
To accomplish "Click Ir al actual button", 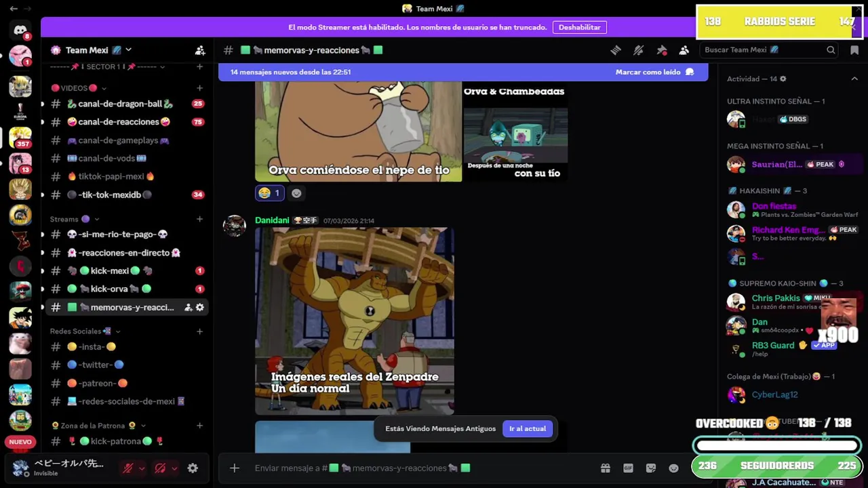I will click(x=528, y=428).
